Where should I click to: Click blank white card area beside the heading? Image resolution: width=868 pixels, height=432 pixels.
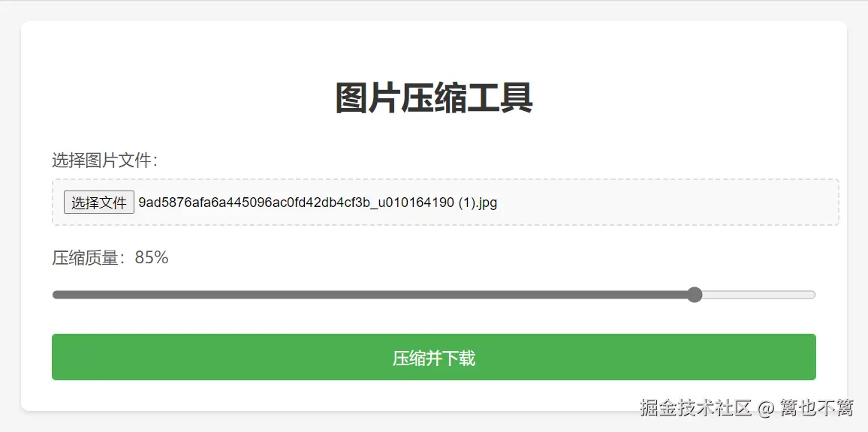[692, 98]
